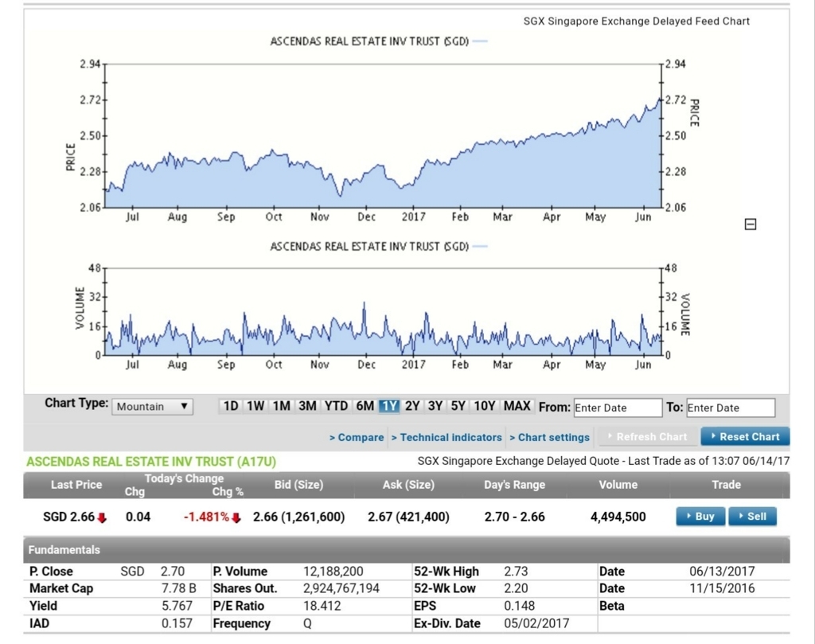Click the Sell button

752,517
